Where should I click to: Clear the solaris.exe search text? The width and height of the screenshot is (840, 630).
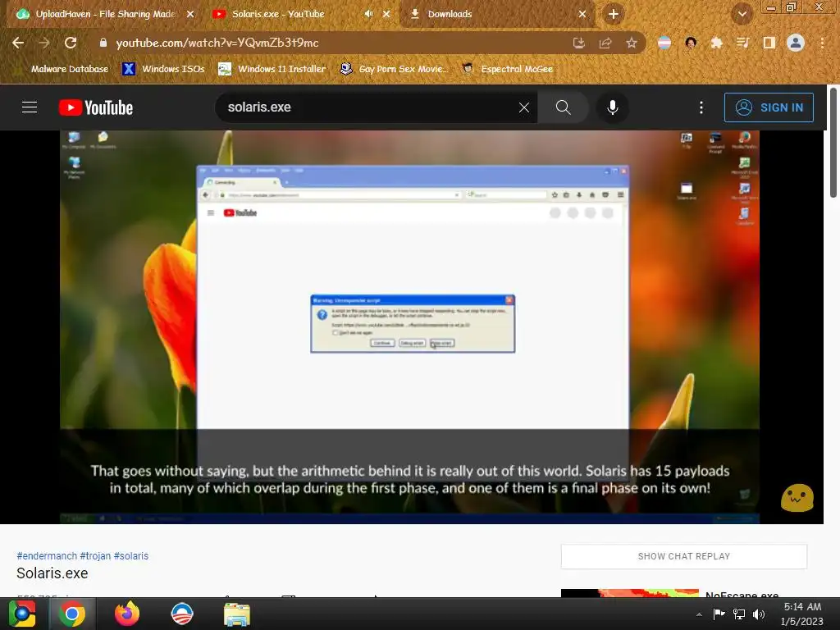[524, 107]
